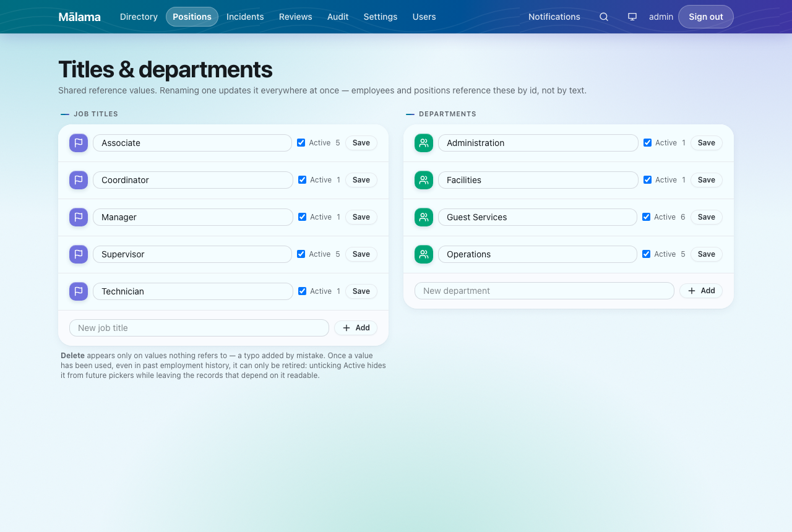Toggle Active checkbox for Operations

(x=647, y=254)
